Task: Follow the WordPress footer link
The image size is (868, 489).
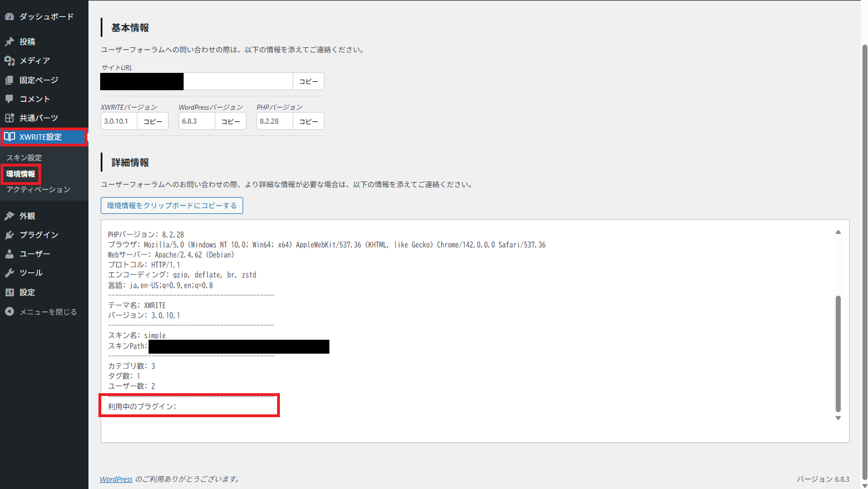Action: 116,479
